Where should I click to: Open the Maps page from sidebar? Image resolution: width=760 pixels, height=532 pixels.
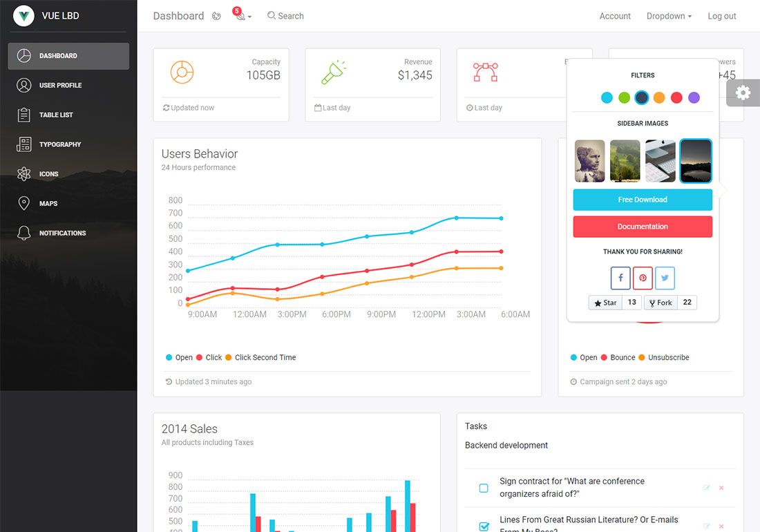48,204
